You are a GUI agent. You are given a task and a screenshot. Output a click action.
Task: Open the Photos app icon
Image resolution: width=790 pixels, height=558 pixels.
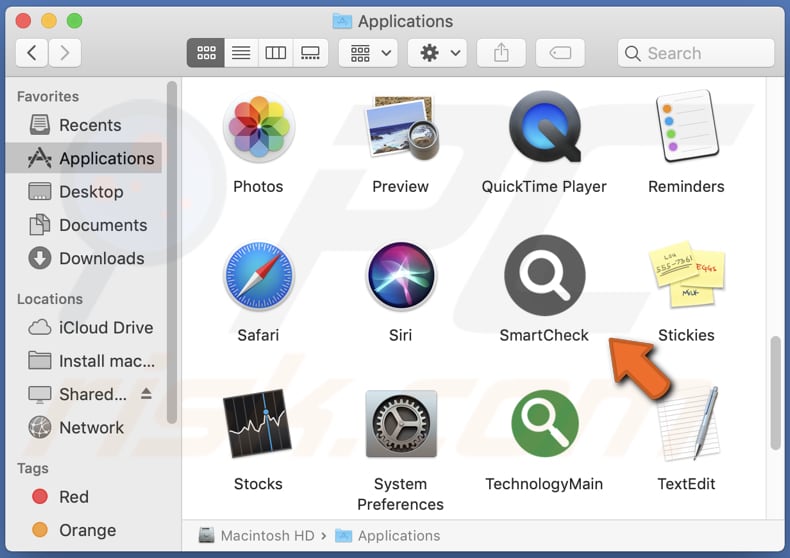pos(258,126)
